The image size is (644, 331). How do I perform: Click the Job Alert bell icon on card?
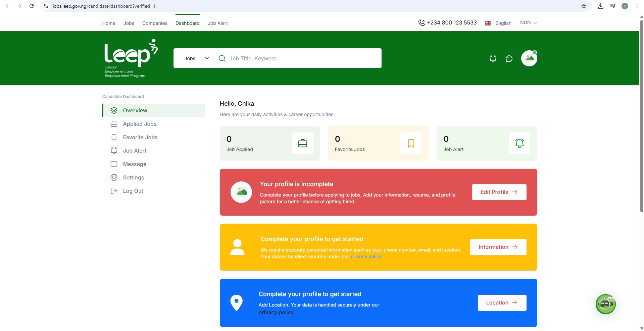[x=519, y=143]
